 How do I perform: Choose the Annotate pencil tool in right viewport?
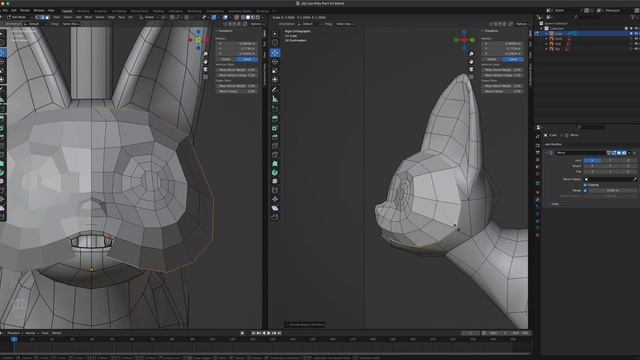click(275, 89)
